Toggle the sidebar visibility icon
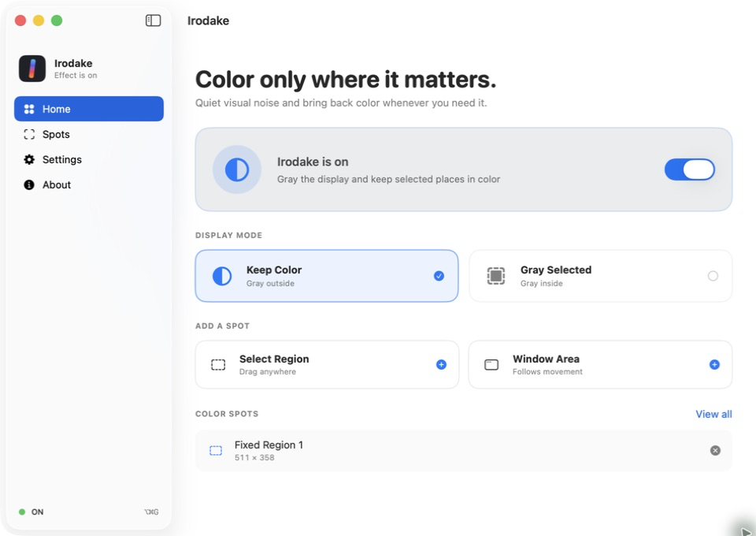The height and width of the screenshot is (536, 756). 153,20
